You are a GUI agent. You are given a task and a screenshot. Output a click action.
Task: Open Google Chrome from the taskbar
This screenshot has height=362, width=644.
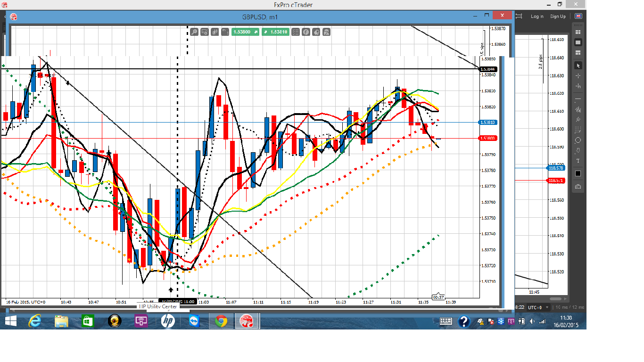pos(221,321)
